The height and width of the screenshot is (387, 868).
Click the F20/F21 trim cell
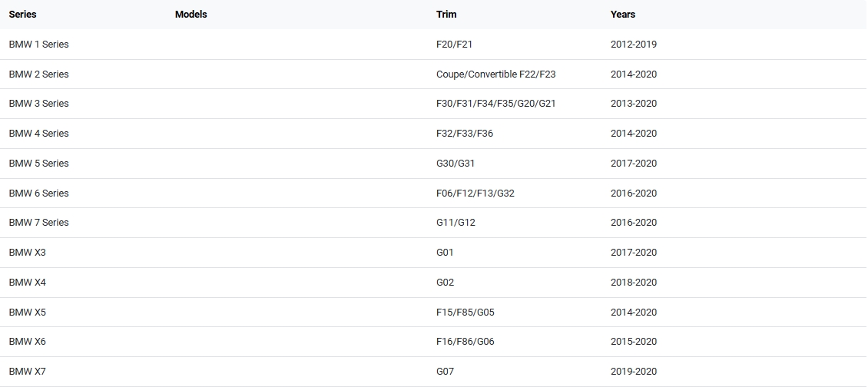pyautogui.click(x=454, y=45)
